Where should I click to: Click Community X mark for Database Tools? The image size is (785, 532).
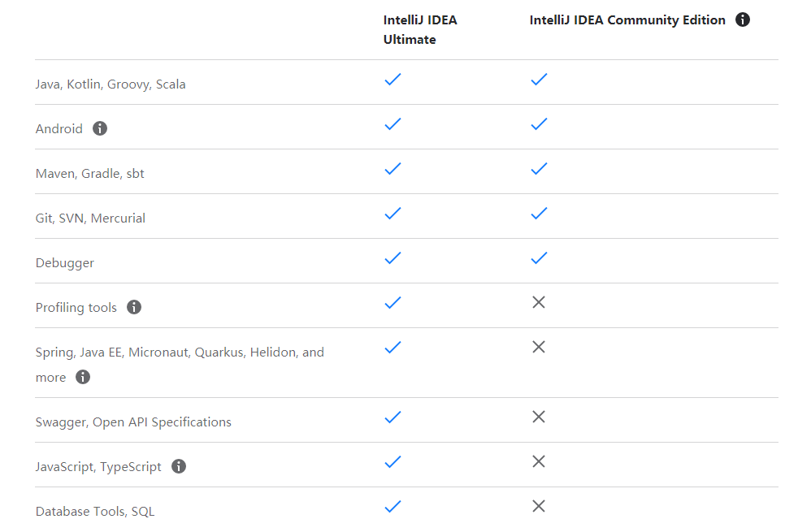pyautogui.click(x=538, y=506)
